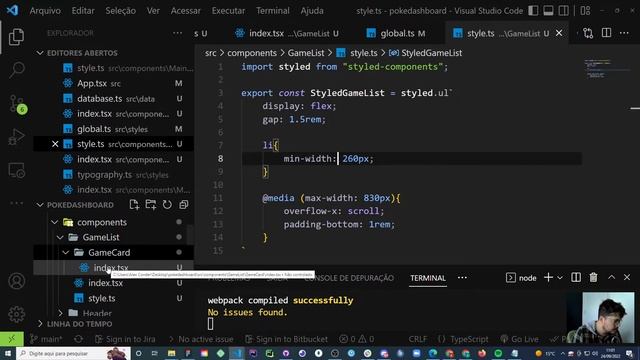Maximize the panel size chevron
640x360 pixels.
(611, 277)
